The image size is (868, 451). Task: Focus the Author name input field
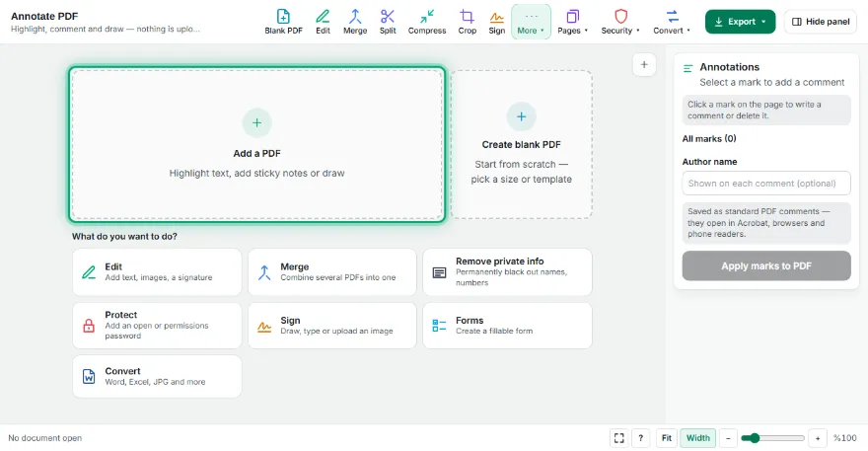pos(766,184)
